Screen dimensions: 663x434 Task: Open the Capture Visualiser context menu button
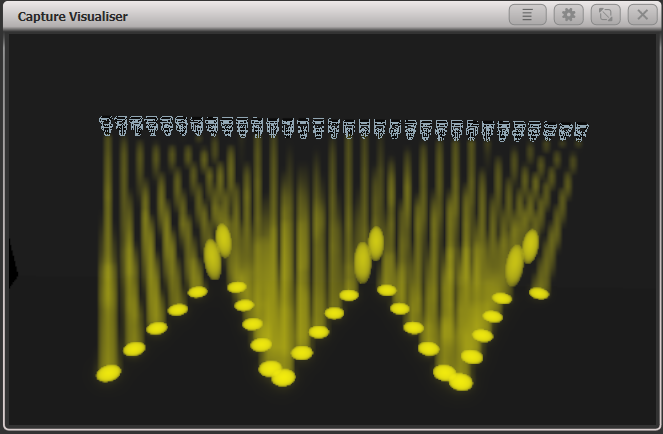pyautogui.click(x=528, y=15)
